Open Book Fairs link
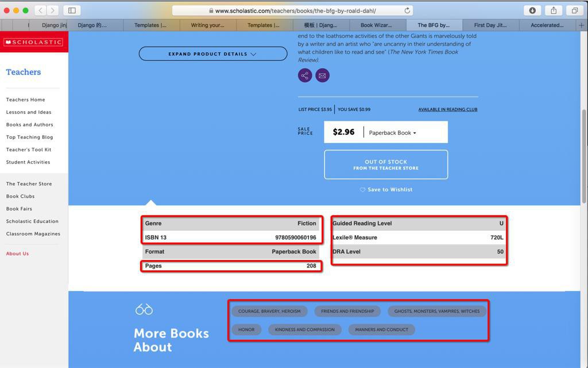Screen dimensions: 588x368 [19, 209]
